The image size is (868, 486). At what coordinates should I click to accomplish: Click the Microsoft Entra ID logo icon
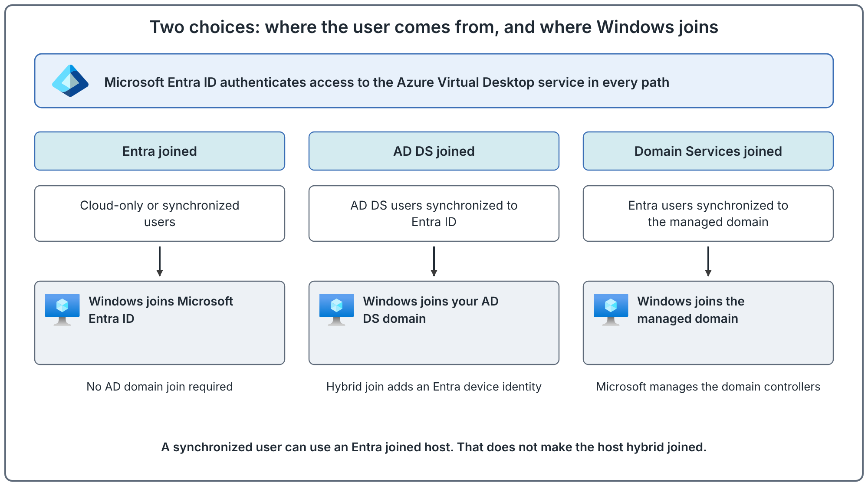tap(70, 81)
